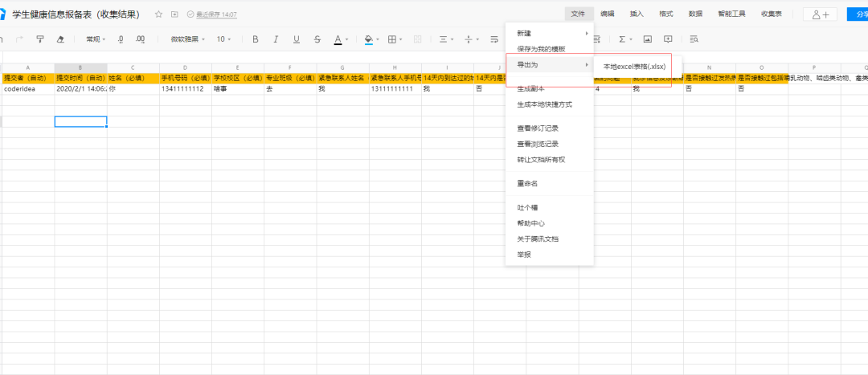The width and height of the screenshot is (868, 375).
Task: Click the horizontal alignment icon
Action: pos(444,39)
